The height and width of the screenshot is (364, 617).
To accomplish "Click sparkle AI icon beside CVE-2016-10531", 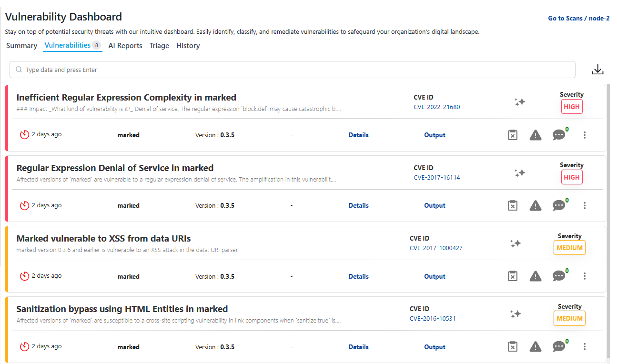I will click(515, 314).
